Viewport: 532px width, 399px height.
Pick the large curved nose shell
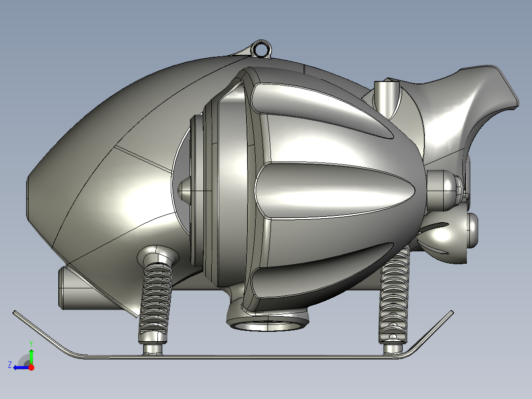[x=112, y=170]
